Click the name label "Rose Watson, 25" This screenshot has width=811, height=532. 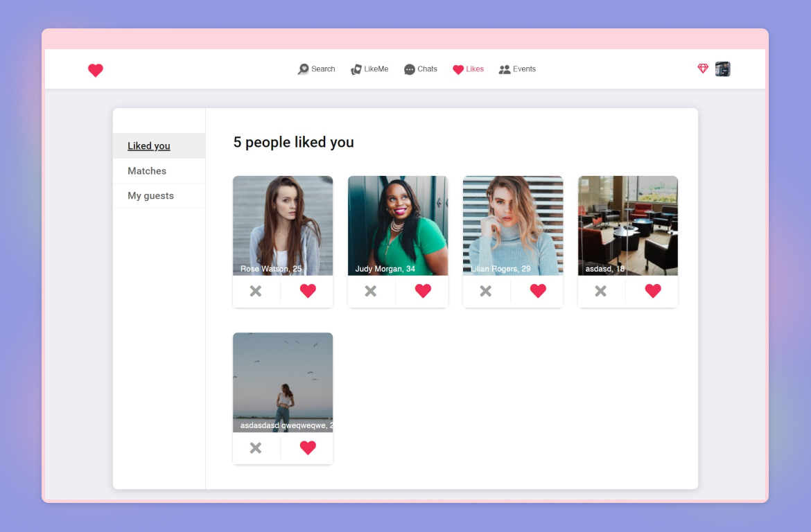pyautogui.click(x=271, y=269)
